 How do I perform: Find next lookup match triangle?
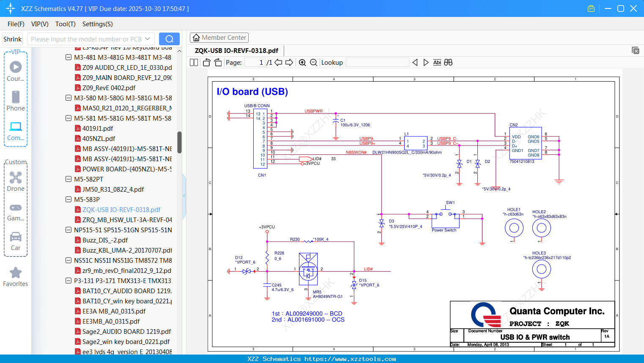tap(426, 62)
